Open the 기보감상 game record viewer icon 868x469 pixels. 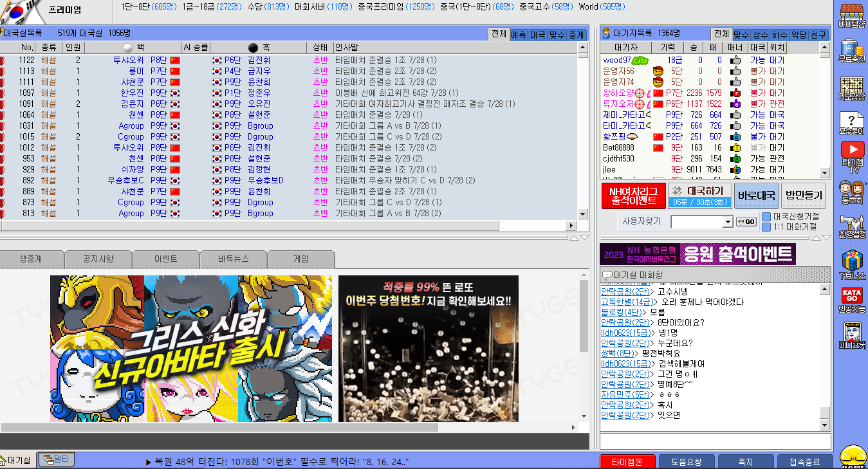tap(852, 89)
